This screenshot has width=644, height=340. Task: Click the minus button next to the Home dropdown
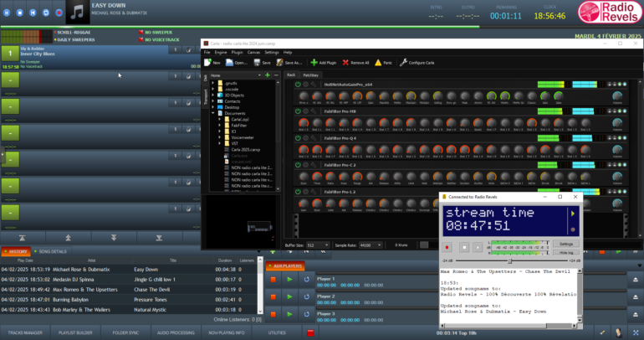276,75
